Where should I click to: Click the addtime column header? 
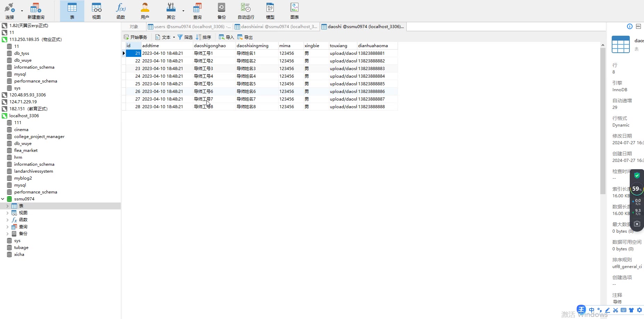pos(167,46)
